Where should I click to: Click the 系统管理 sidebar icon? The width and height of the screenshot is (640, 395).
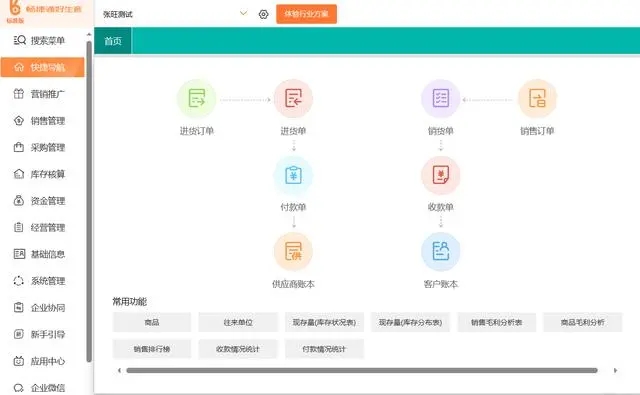19,281
